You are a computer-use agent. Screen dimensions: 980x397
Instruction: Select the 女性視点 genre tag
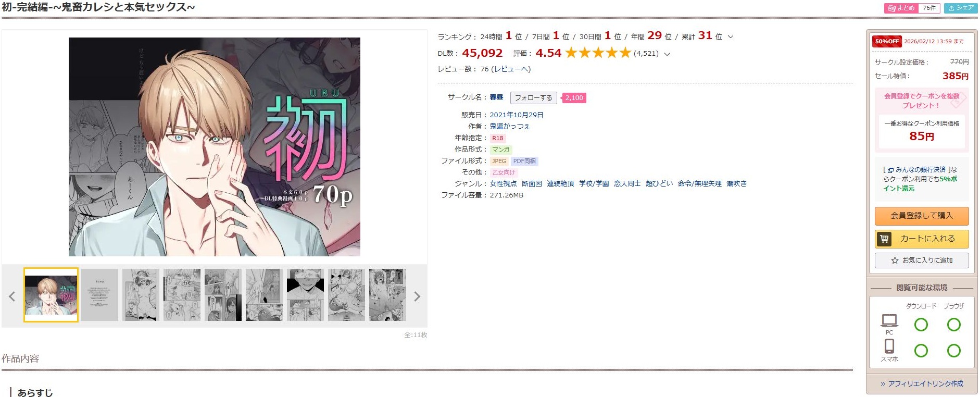(503, 183)
